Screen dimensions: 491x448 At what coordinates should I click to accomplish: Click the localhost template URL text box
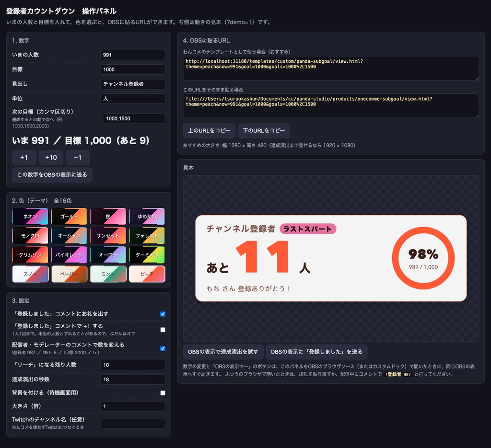pyautogui.click(x=331, y=68)
